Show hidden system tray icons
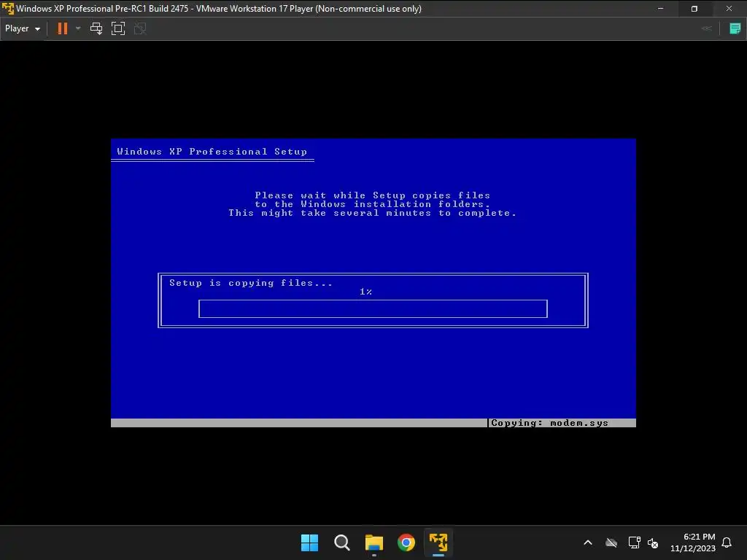This screenshot has height=560, width=747. click(588, 542)
